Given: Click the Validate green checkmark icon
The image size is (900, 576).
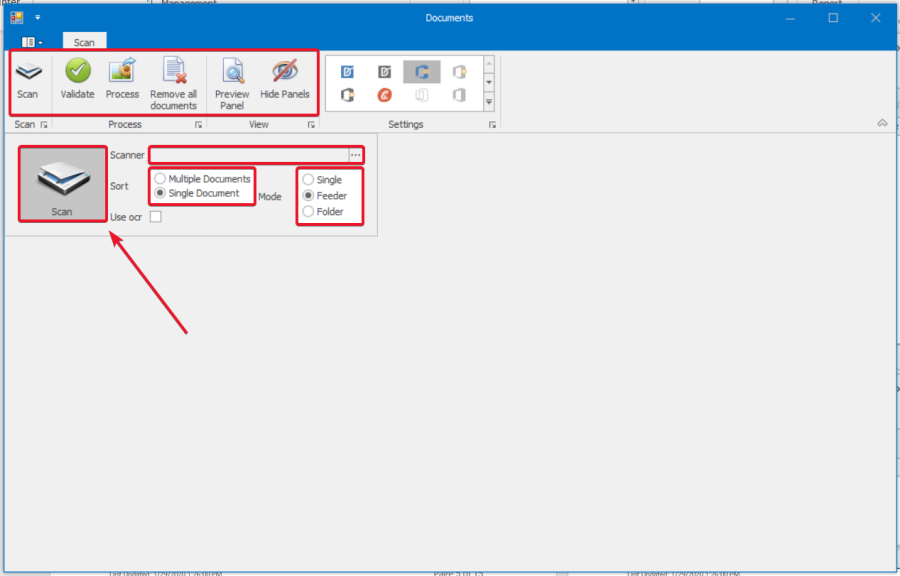Looking at the screenshot, I should coord(77,72).
